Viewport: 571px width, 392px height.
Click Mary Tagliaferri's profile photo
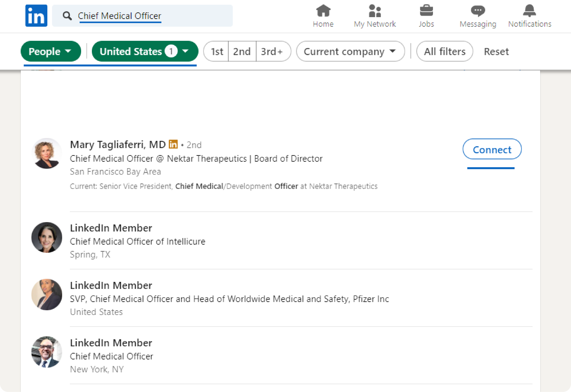point(47,153)
